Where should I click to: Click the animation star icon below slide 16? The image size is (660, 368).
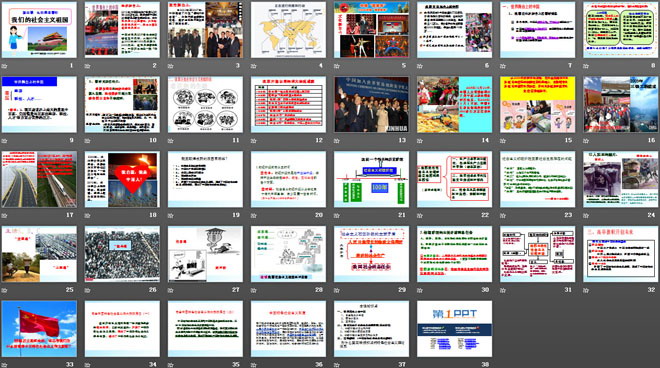click(x=586, y=141)
